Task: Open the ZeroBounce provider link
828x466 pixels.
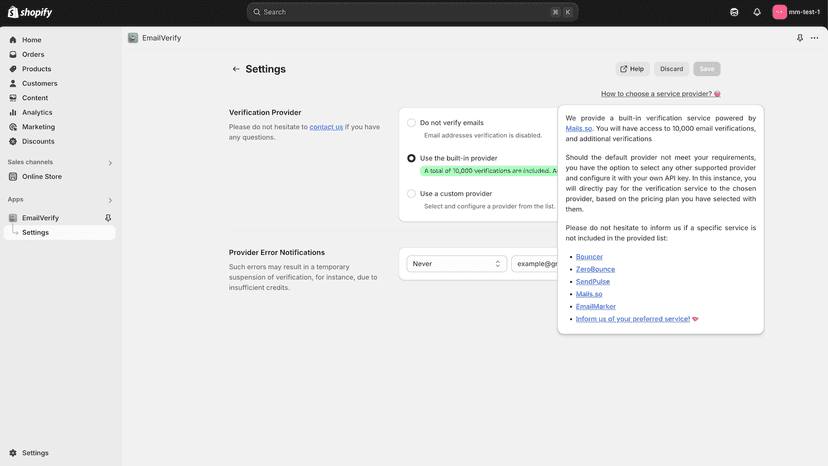Action: (595, 269)
